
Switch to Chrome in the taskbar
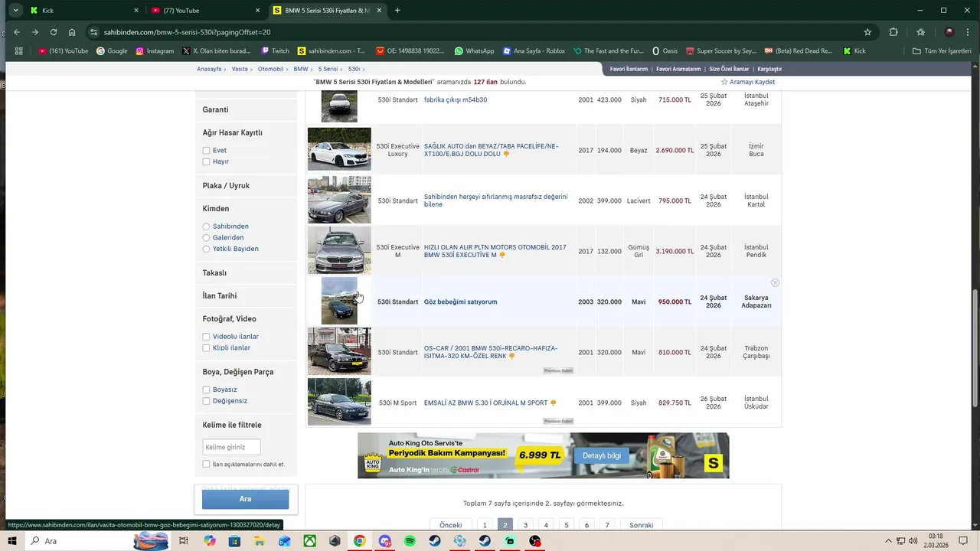(359, 541)
